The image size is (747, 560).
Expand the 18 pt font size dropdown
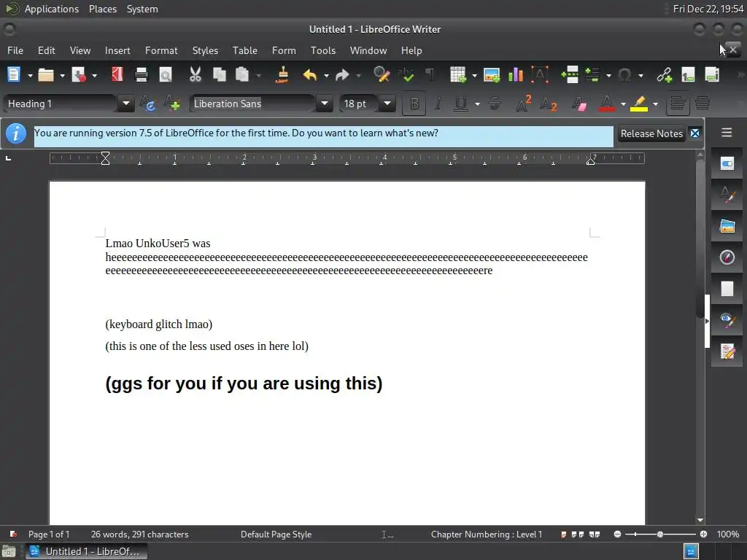387,104
